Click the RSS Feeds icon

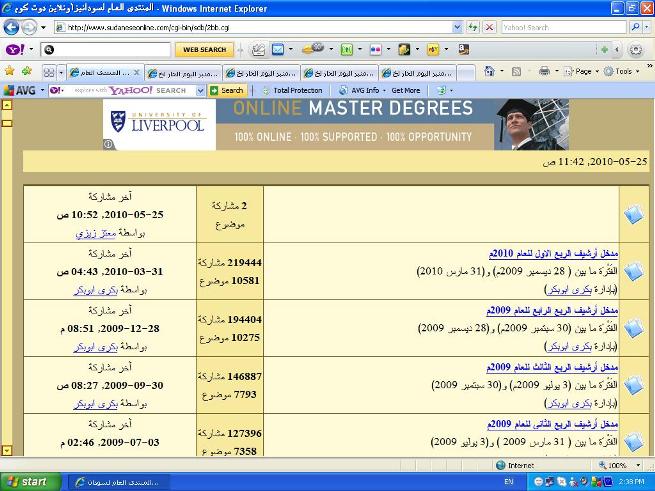[x=516, y=71]
